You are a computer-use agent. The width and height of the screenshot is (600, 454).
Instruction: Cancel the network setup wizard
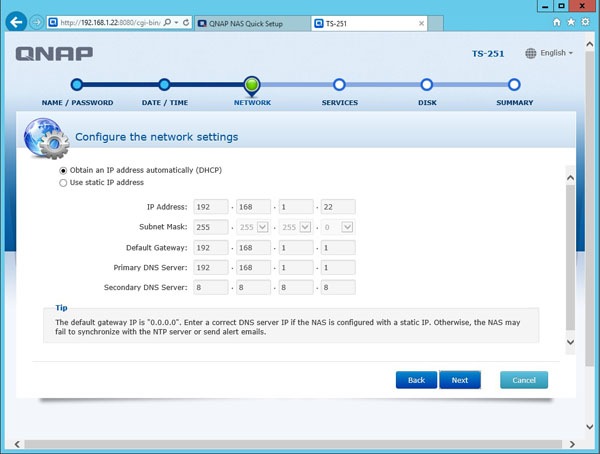click(x=524, y=380)
